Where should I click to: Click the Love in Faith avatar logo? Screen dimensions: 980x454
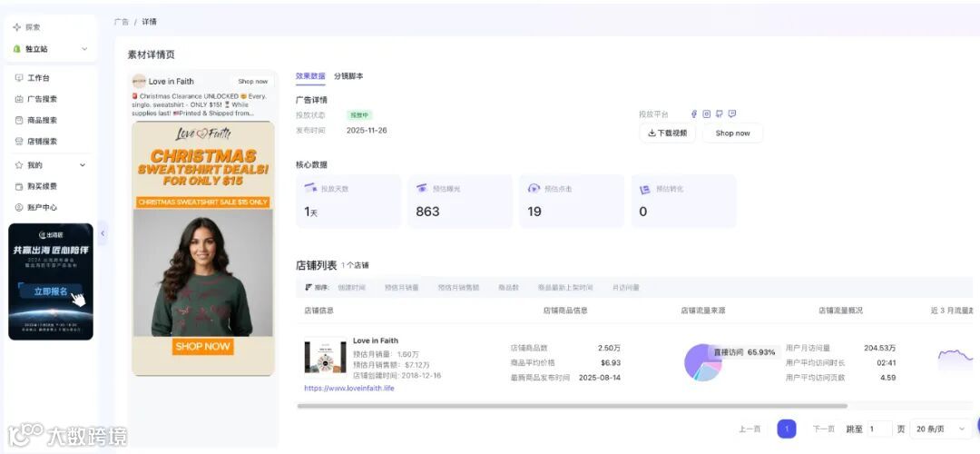[x=139, y=82]
